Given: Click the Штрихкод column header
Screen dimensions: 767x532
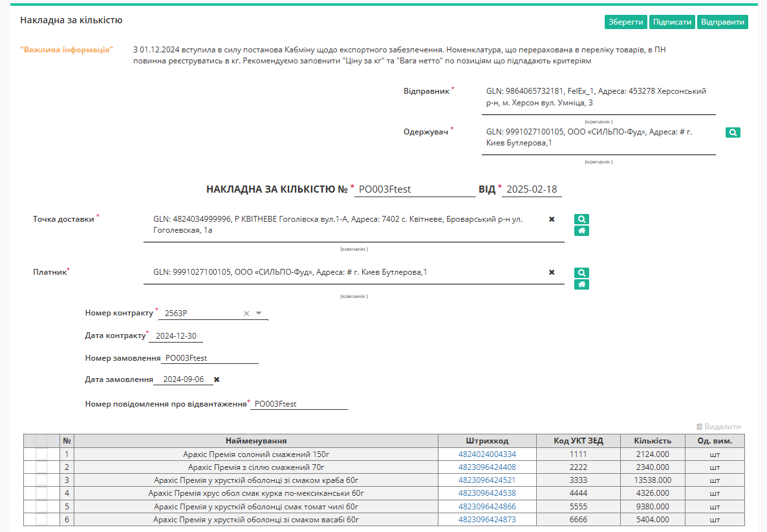Looking at the screenshot, I should (x=487, y=441).
